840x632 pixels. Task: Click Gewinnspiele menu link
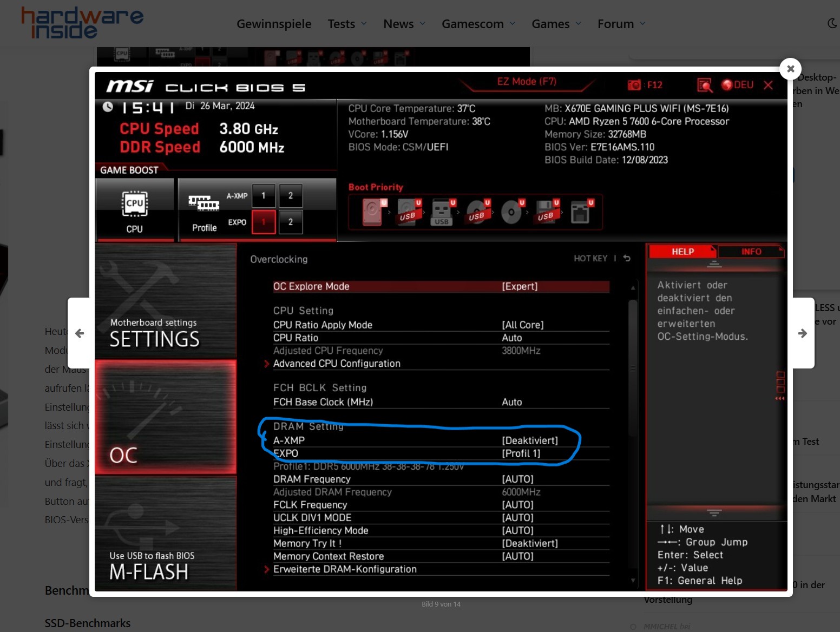[x=274, y=24]
